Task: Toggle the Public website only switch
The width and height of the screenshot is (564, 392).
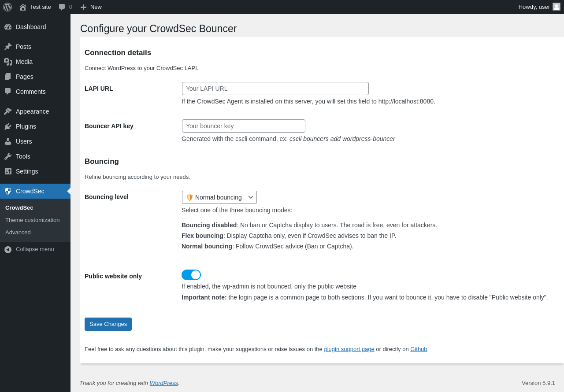Action: click(191, 275)
